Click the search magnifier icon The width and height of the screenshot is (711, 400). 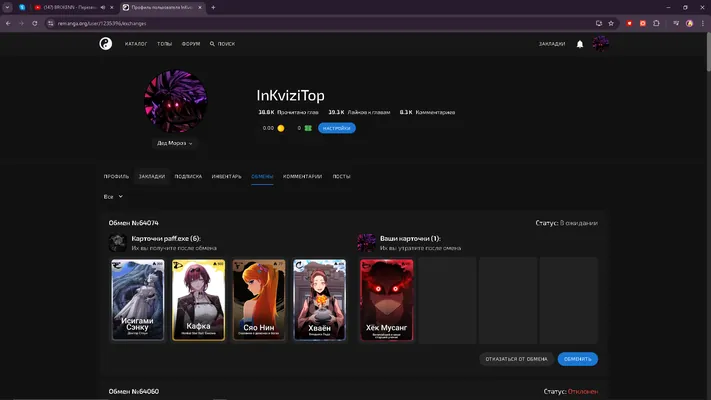pos(212,44)
